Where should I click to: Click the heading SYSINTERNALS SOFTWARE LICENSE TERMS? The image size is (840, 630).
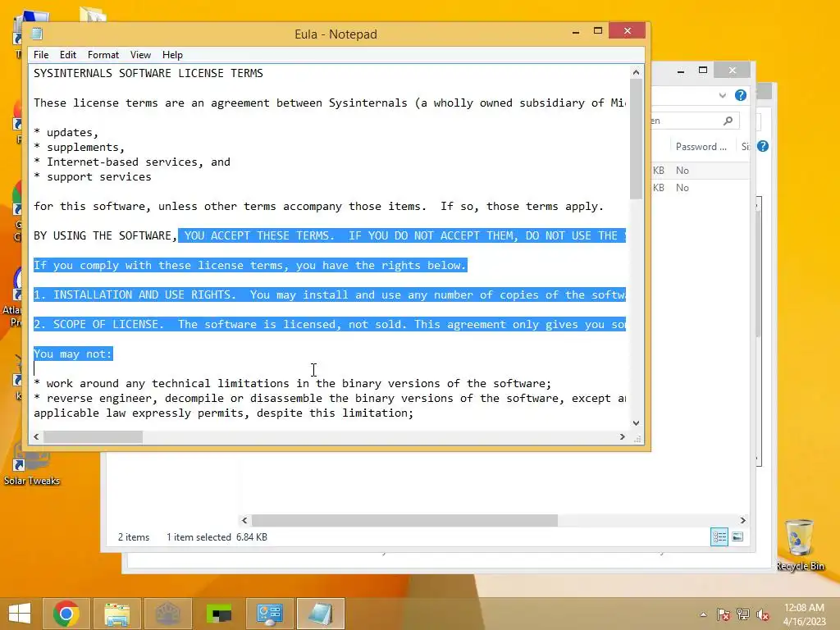[148, 73]
